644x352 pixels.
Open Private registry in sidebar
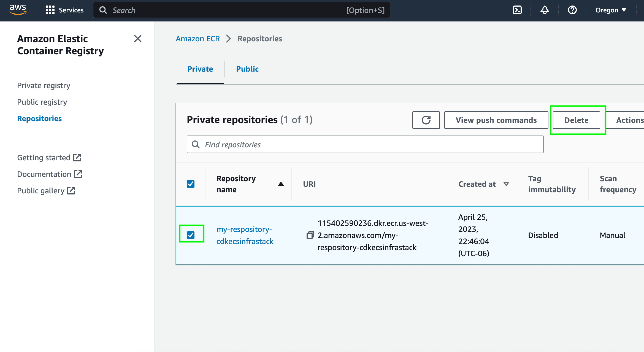pyautogui.click(x=44, y=85)
